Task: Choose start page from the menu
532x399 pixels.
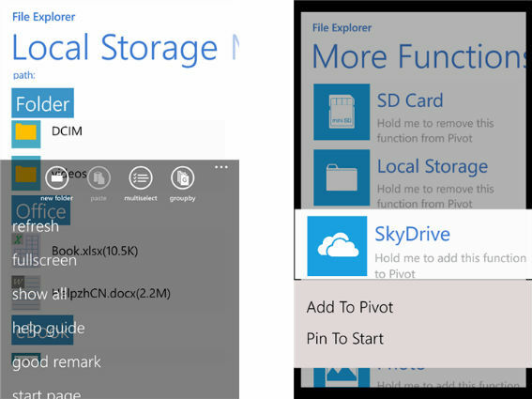Action: pos(47,394)
